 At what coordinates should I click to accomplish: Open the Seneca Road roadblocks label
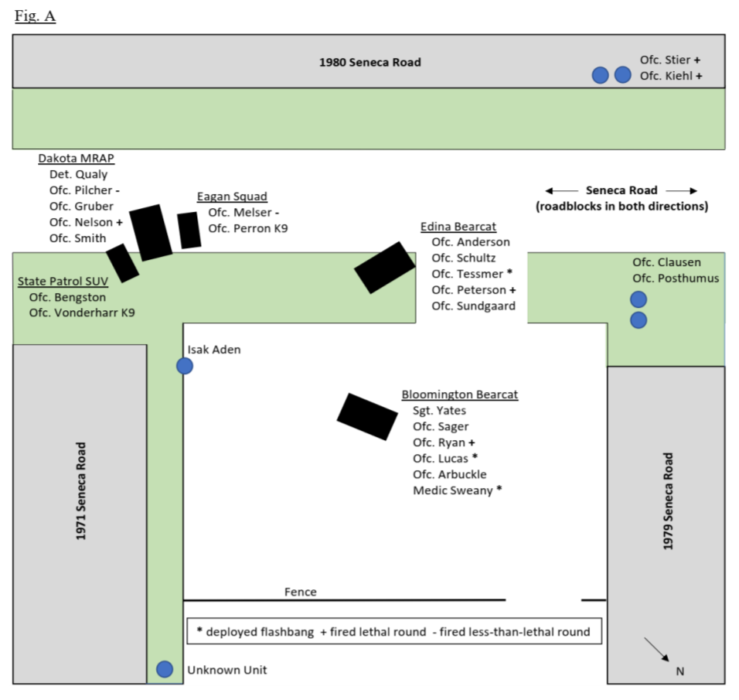(621, 198)
